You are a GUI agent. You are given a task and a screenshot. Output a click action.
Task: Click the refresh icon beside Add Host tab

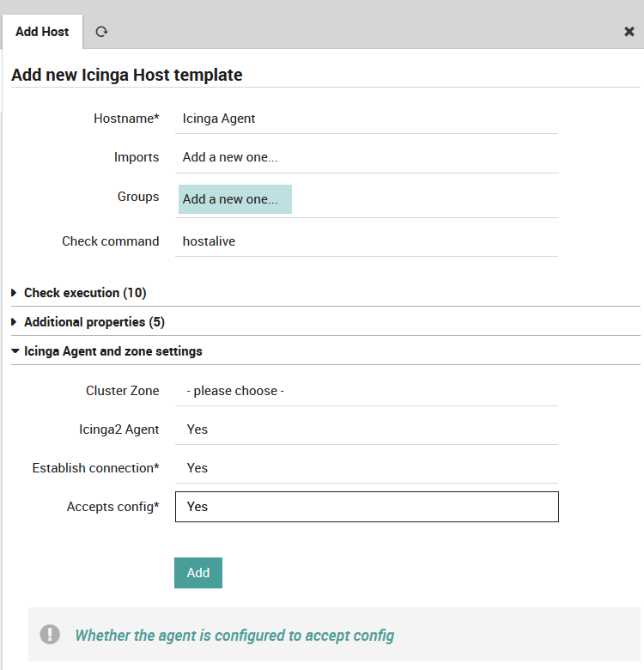[101, 32]
